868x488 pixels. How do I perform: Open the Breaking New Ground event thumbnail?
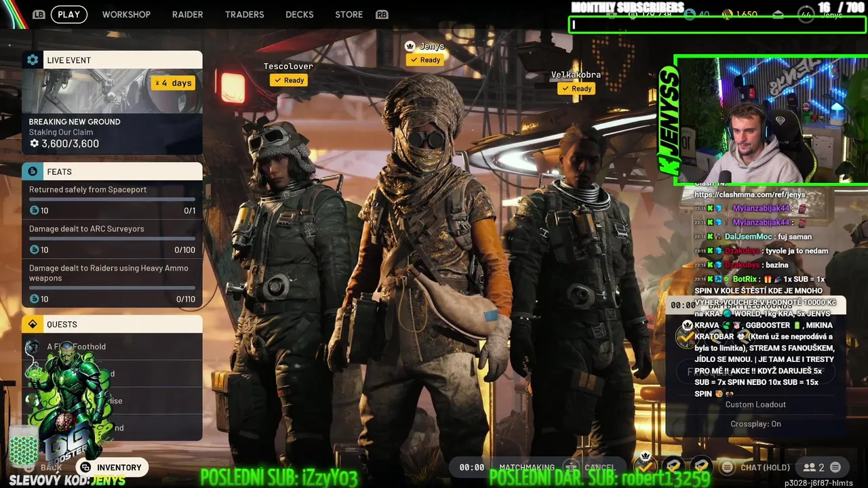point(112,91)
